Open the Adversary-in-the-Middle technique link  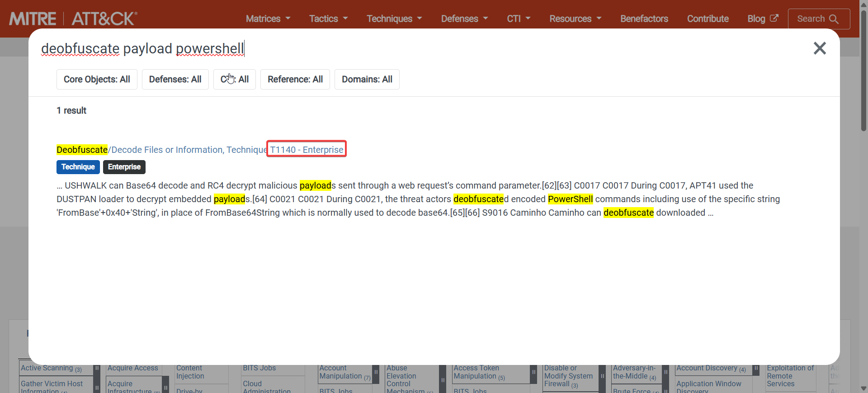click(x=634, y=373)
